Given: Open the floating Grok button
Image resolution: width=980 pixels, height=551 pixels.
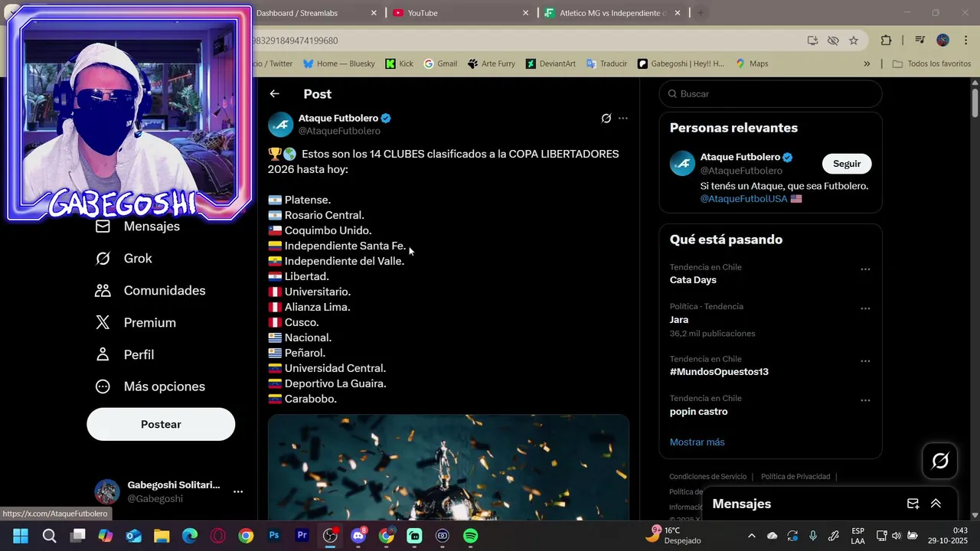Looking at the screenshot, I should pos(940,461).
